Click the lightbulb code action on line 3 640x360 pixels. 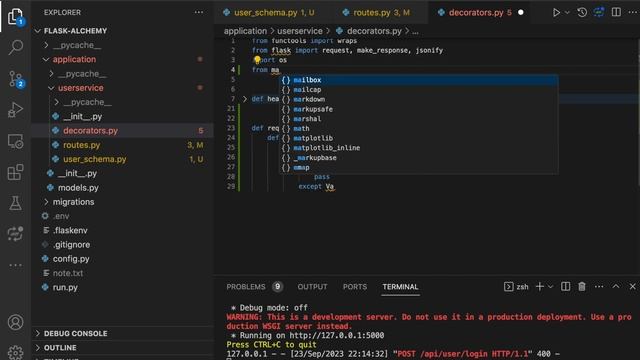pos(257,60)
